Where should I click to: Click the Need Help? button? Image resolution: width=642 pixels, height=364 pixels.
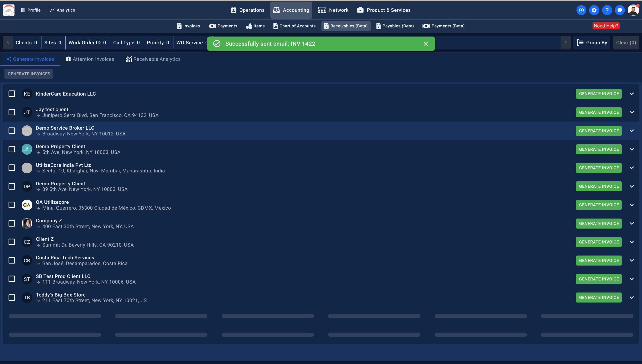point(606,26)
